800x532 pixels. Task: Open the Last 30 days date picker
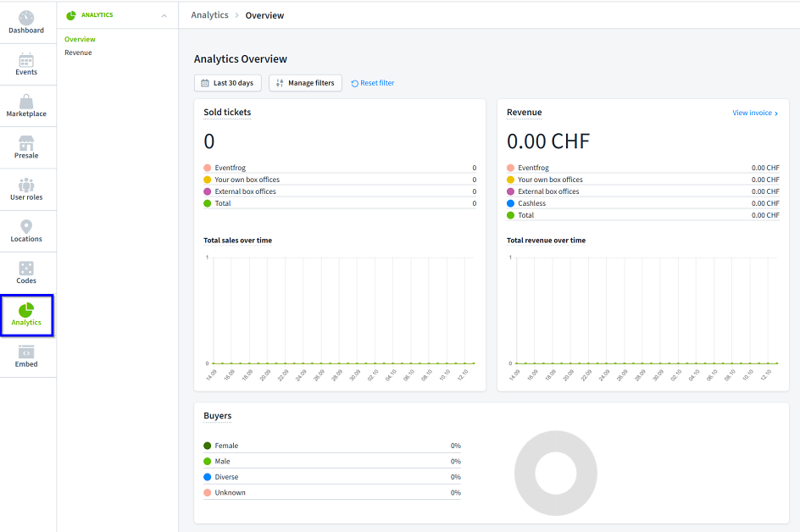click(227, 83)
